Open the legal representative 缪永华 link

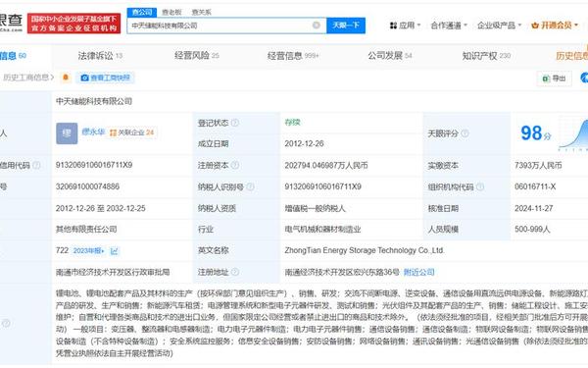(93, 131)
